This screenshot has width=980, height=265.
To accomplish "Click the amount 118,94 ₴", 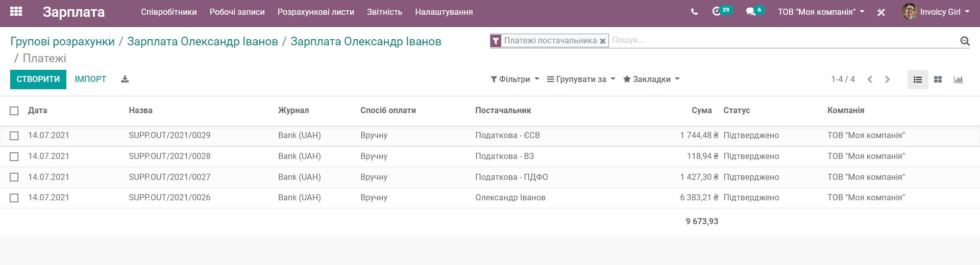I will 702,156.
